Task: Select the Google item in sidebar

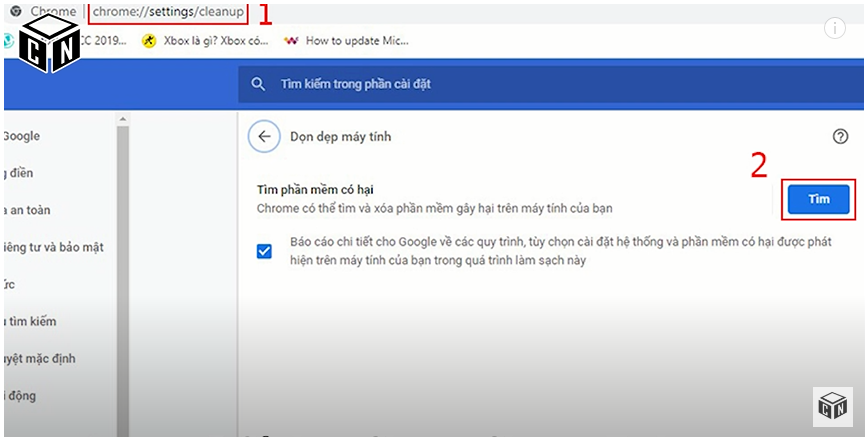Action: click(x=21, y=136)
